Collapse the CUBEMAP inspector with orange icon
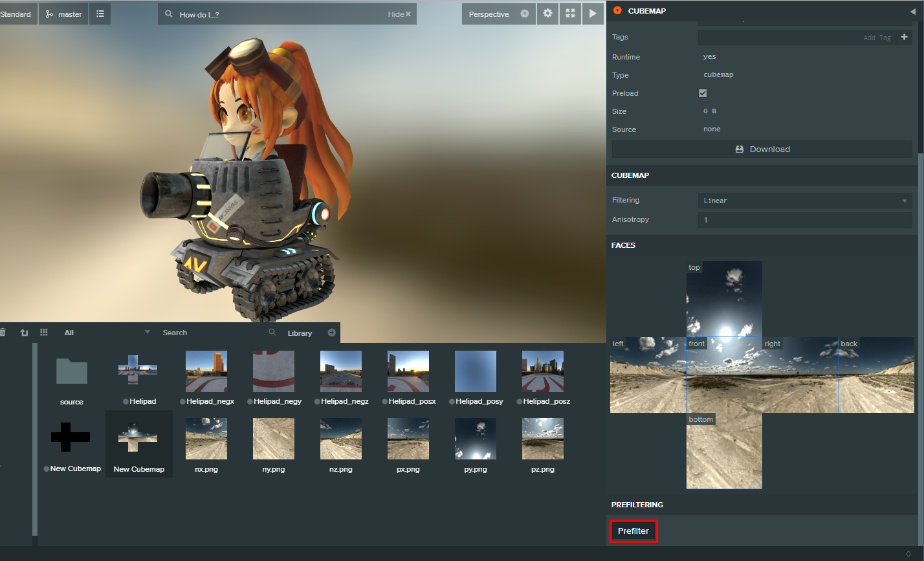924x561 pixels. click(617, 11)
